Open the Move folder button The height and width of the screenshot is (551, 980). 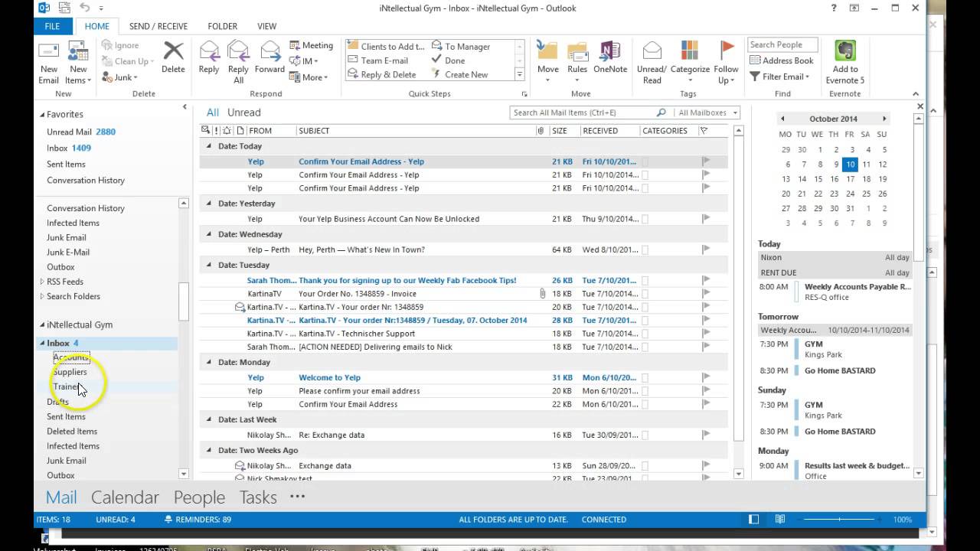(x=547, y=63)
